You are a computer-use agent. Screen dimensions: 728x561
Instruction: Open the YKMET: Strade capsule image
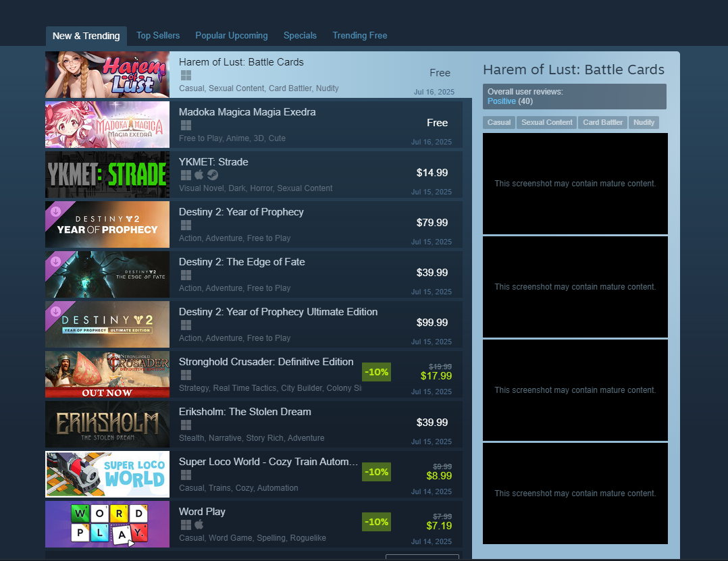coord(107,174)
